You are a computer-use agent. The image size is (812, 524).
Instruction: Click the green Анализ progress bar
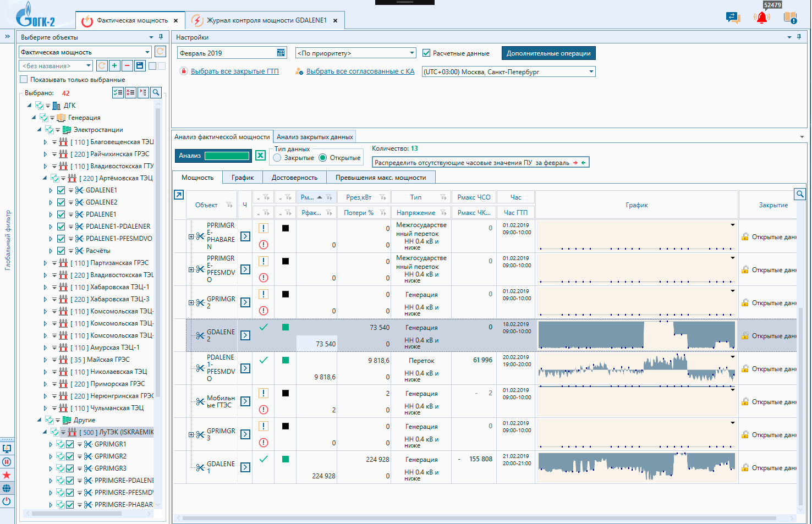[227, 156]
